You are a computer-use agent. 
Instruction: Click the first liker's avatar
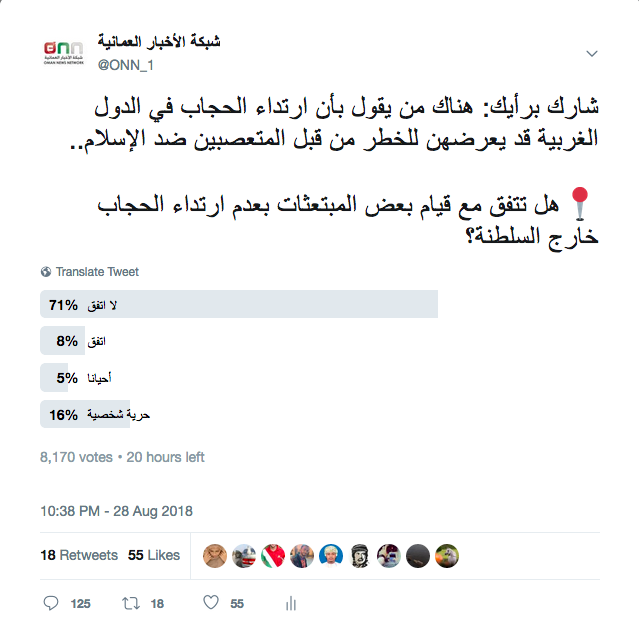[213, 556]
